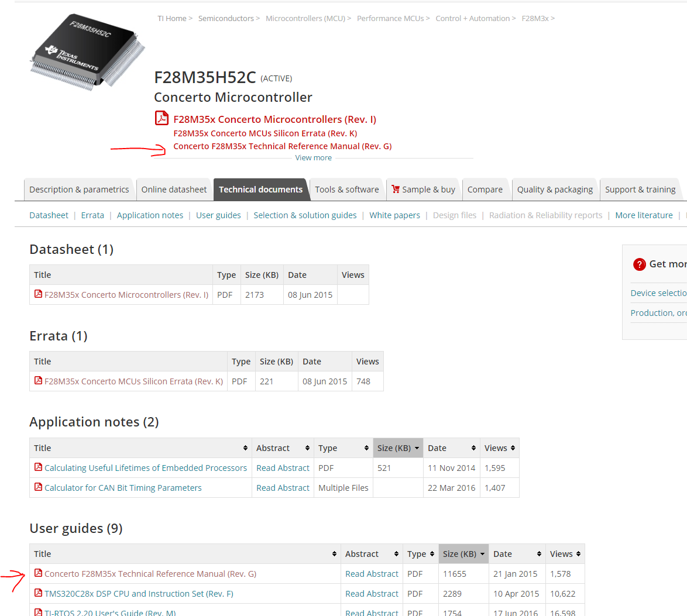The width and height of the screenshot is (687, 616).
Task: Click PDF icon in Datasheet table row
Action: pyautogui.click(x=39, y=294)
